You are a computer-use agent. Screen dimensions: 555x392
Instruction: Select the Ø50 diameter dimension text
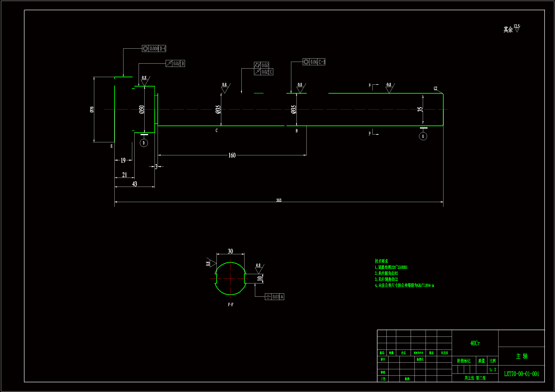142,109
